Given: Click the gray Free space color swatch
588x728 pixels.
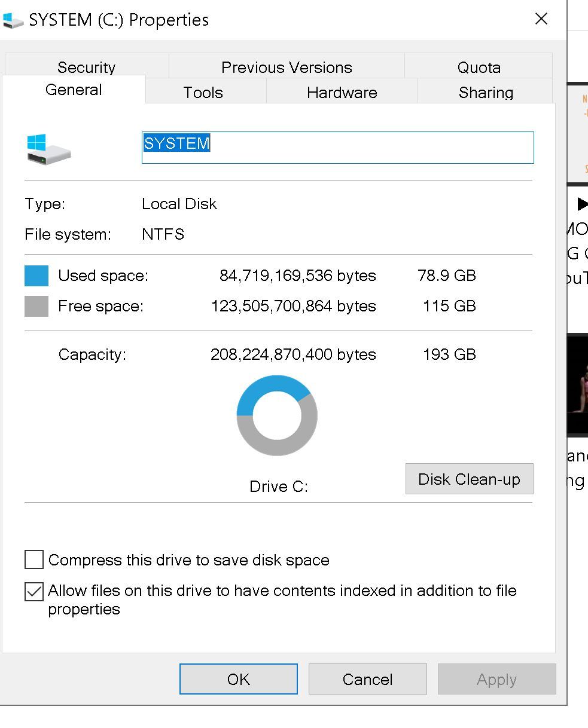Looking at the screenshot, I should click(36, 306).
